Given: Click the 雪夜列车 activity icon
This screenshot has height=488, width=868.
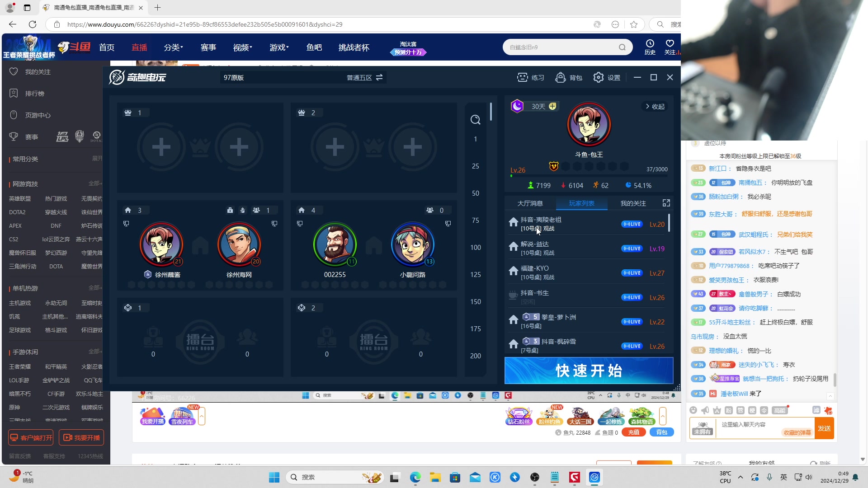Looking at the screenshot, I should pos(183,416).
